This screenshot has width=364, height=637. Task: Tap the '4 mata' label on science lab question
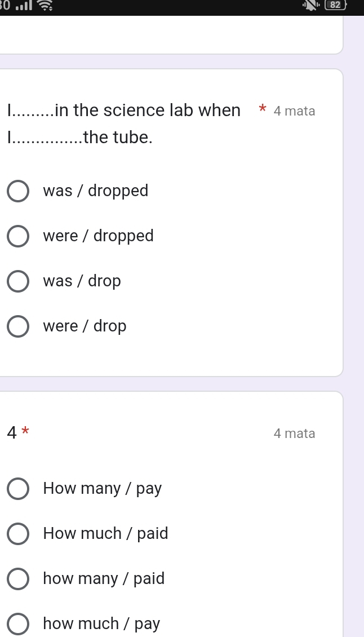(x=294, y=111)
